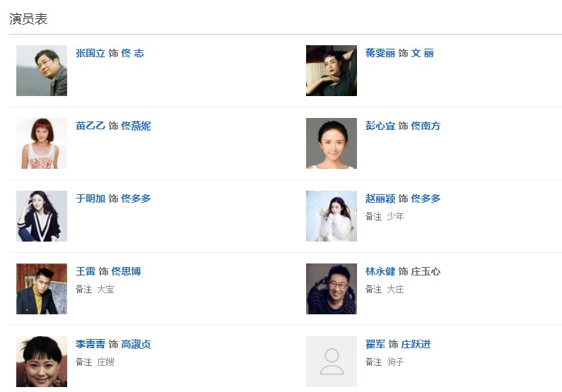Open the photo thumbnail next to 蒋雯丽

(x=332, y=71)
